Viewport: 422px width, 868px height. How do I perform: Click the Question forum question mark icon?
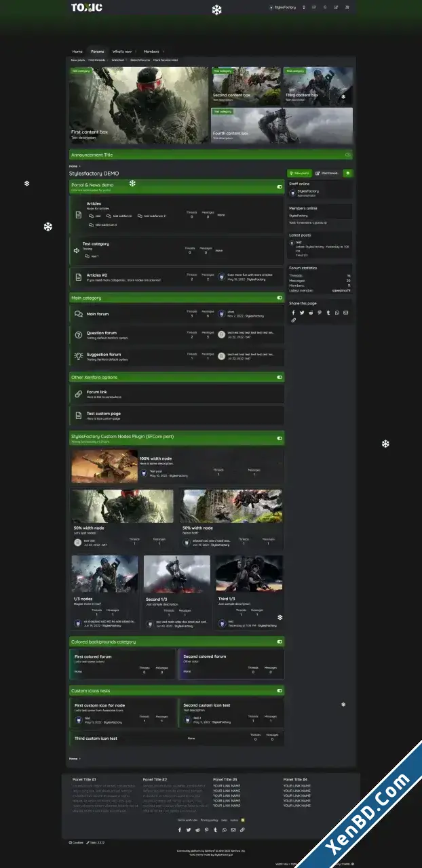[78, 335]
